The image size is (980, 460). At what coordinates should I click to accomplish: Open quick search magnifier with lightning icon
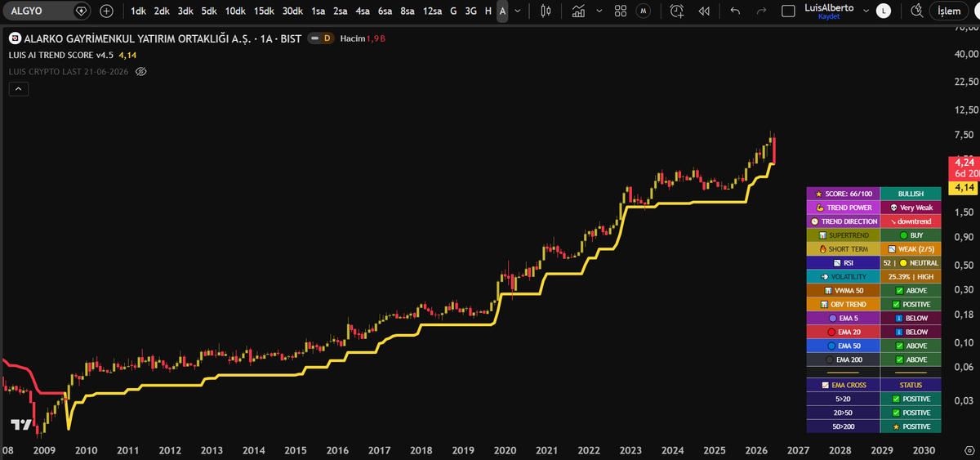pyautogui.click(x=917, y=11)
